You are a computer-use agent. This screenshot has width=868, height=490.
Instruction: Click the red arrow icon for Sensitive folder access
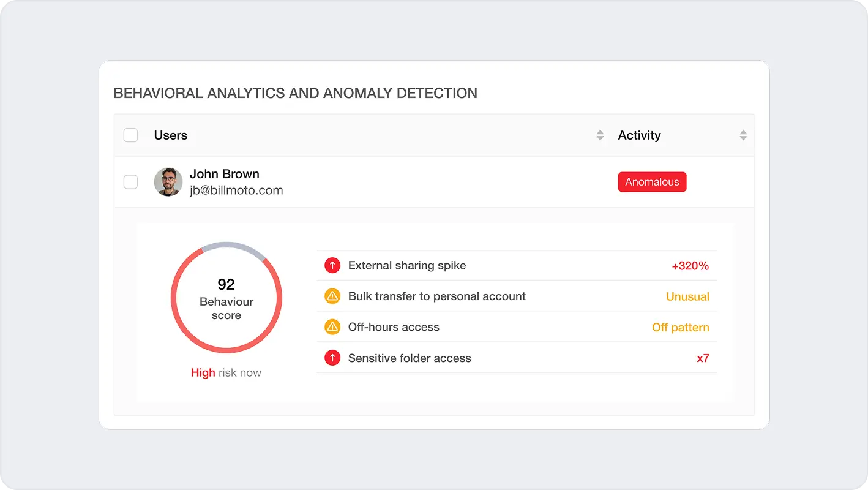(332, 358)
